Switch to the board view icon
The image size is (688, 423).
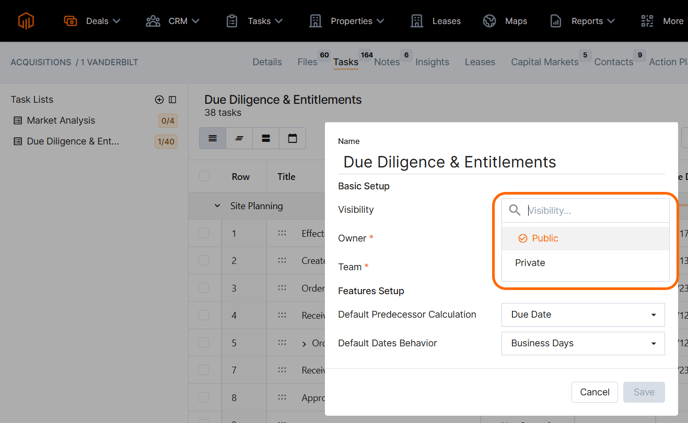[x=266, y=139]
